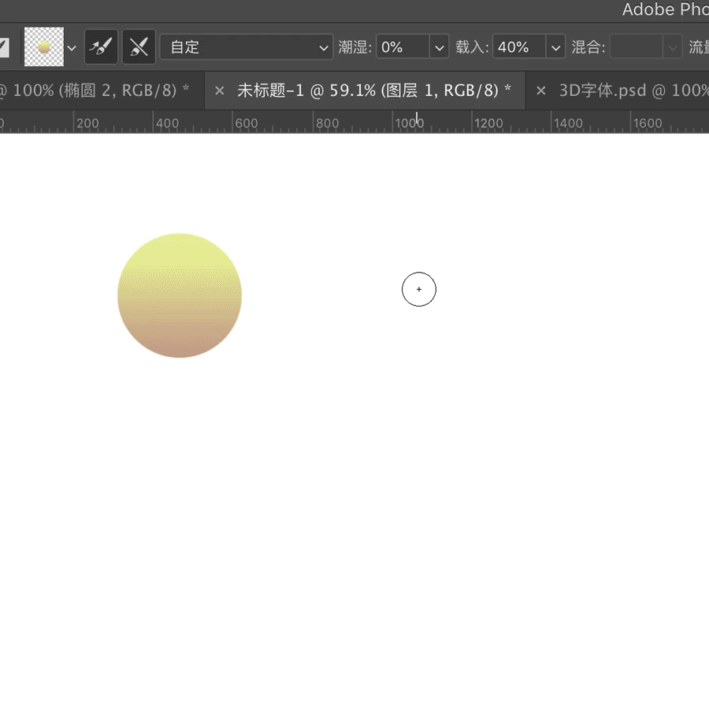Click the 潮湿 percentage input field
This screenshot has width=709, height=728.
coord(402,47)
